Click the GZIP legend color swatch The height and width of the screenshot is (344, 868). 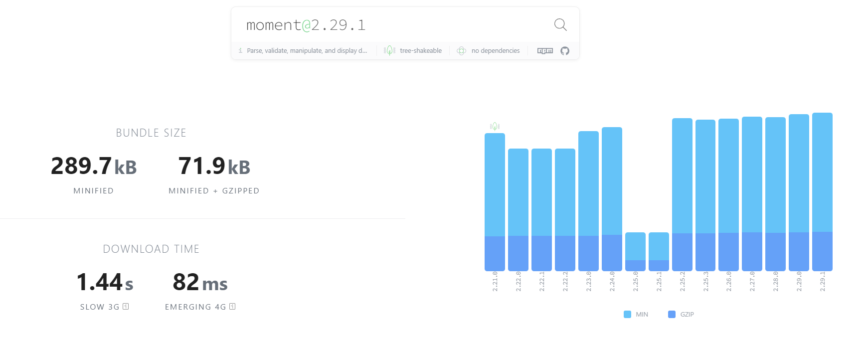click(x=672, y=314)
